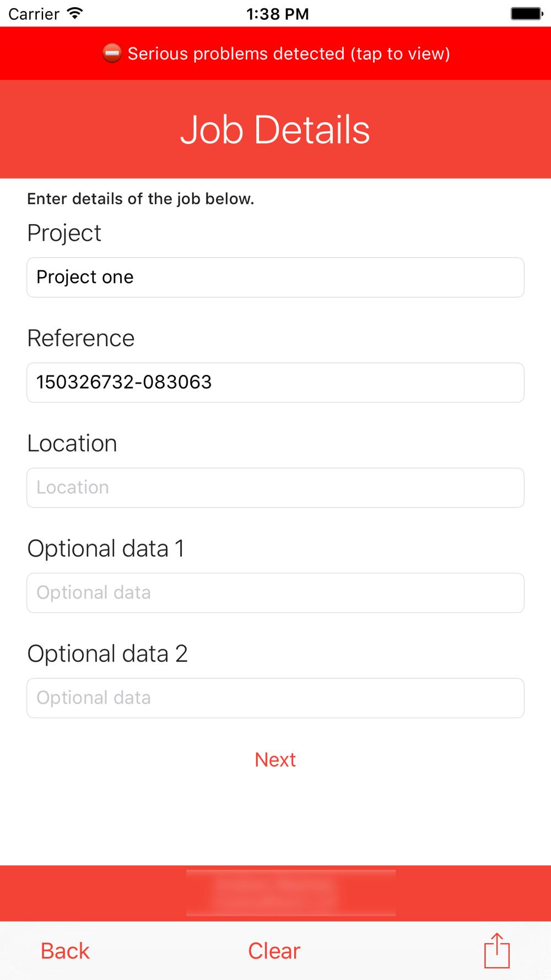The width and height of the screenshot is (551, 980).
Task: Select the empty Location text field
Action: (275, 488)
